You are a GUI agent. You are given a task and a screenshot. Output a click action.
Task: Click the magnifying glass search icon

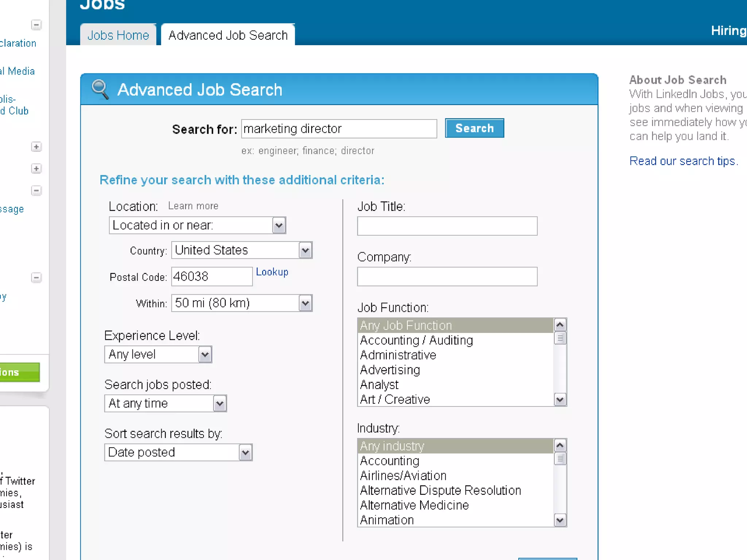[100, 89]
